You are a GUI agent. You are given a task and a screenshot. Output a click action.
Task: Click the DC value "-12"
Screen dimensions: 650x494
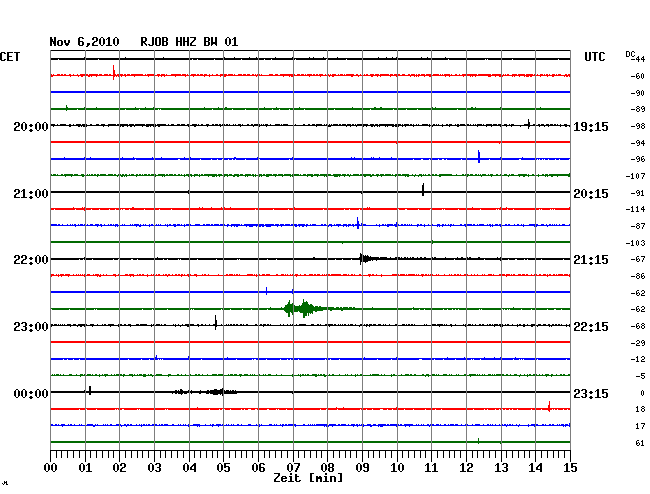coord(638,359)
